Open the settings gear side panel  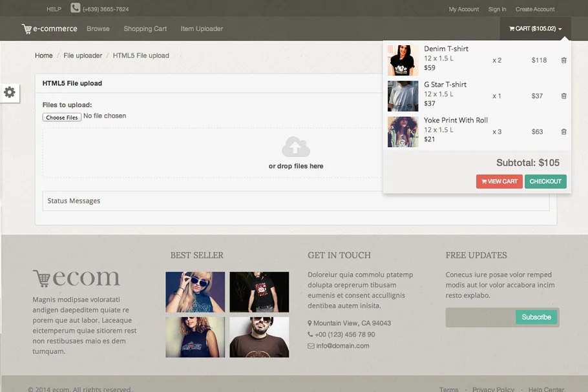[x=10, y=92]
